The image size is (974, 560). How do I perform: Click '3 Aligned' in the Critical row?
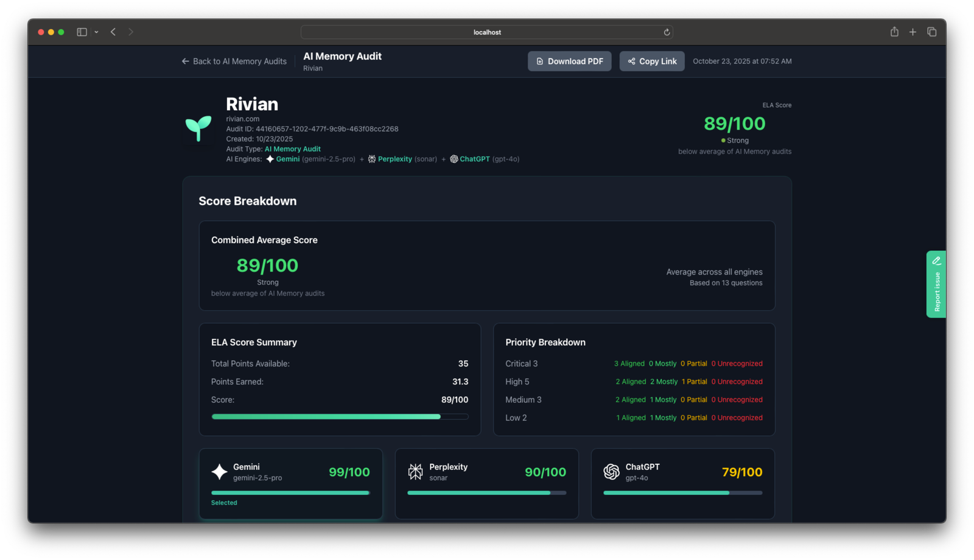click(x=629, y=363)
